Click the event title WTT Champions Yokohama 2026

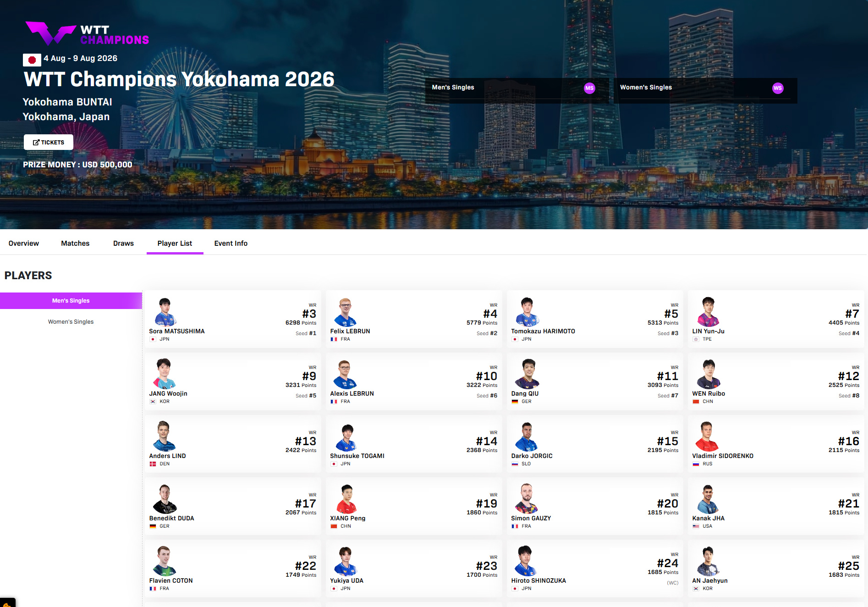179,79
